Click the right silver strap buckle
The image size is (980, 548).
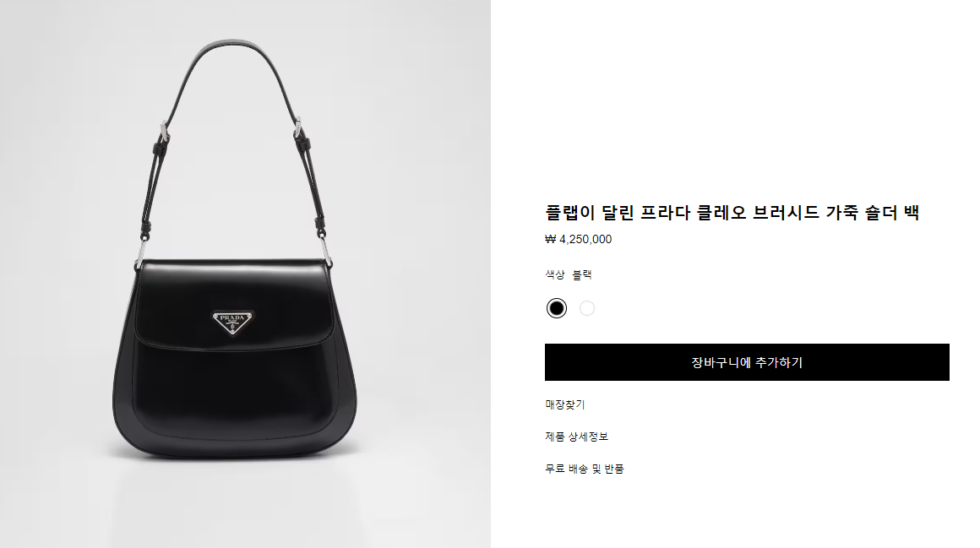click(x=298, y=127)
